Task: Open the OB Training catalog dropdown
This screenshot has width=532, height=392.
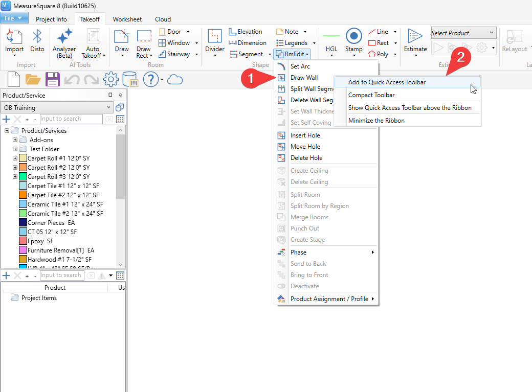Action: [57, 107]
